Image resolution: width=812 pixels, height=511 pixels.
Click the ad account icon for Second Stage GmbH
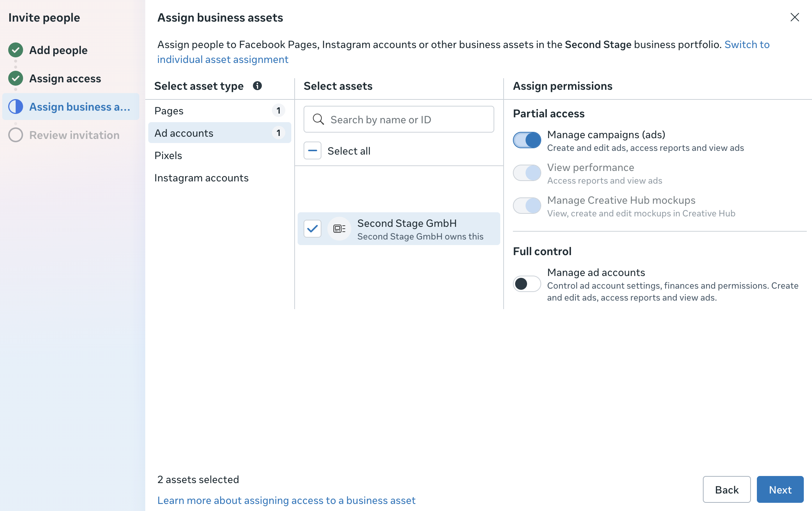339,229
